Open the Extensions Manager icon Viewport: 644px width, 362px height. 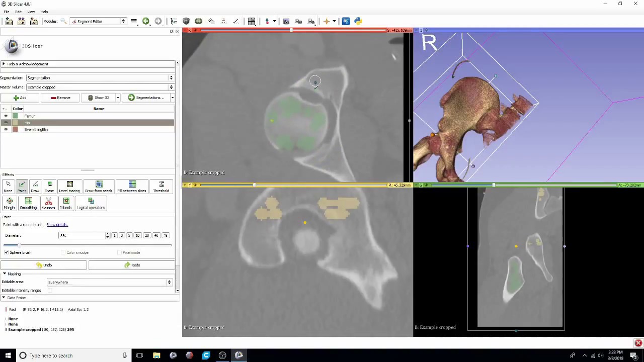coord(346,21)
